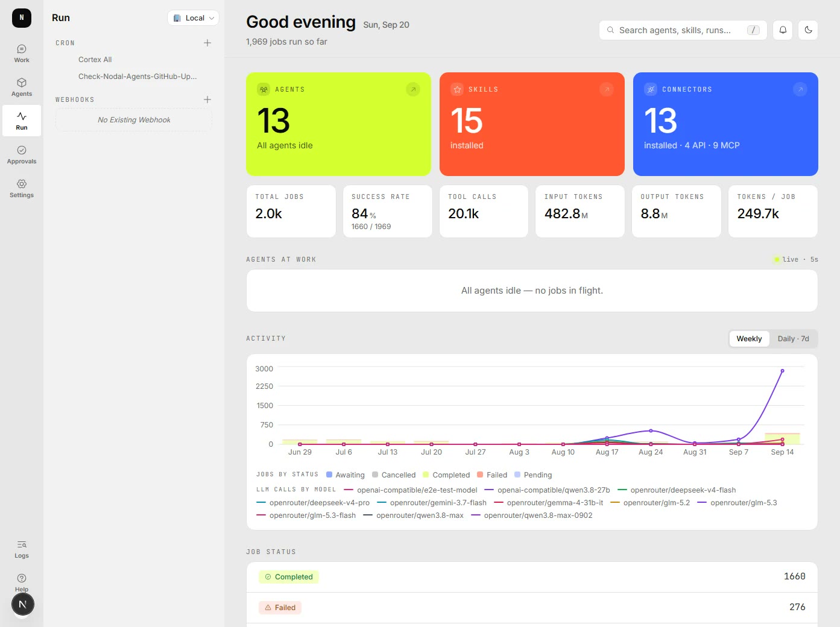Open Logs from the sidebar
Viewport: 840px width, 627px height.
[x=22, y=549]
